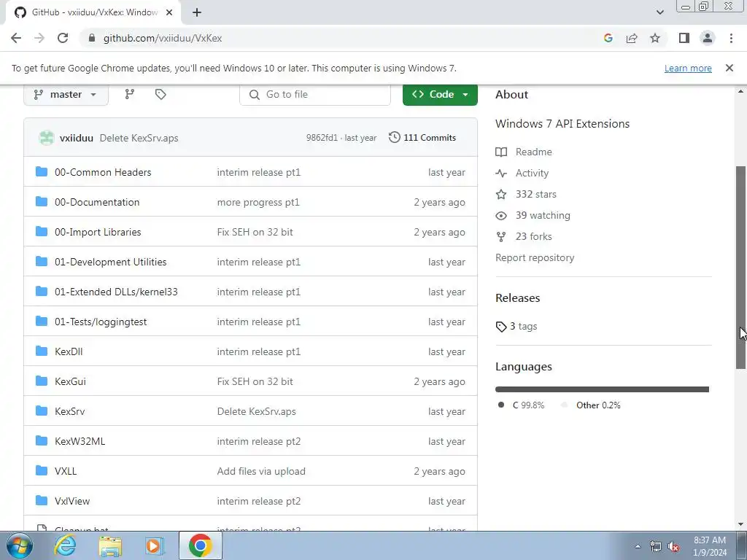Open commit hash 9862fd1

(x=322, y=138)
